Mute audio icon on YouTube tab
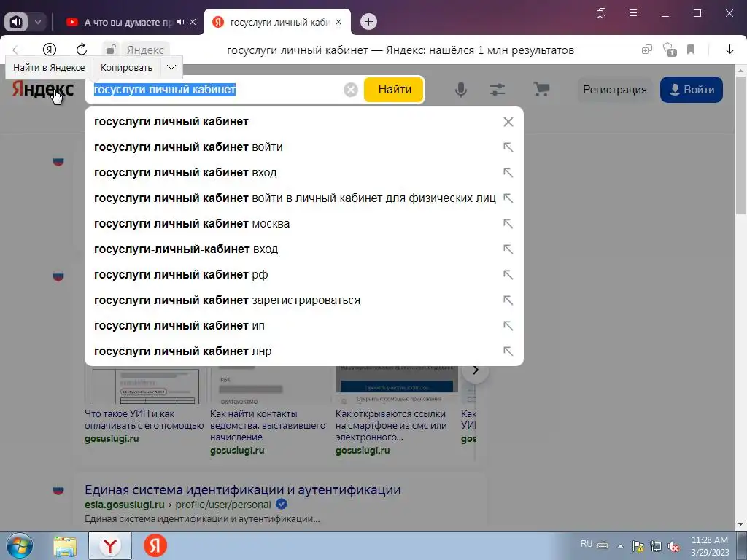 click(181, 22)
